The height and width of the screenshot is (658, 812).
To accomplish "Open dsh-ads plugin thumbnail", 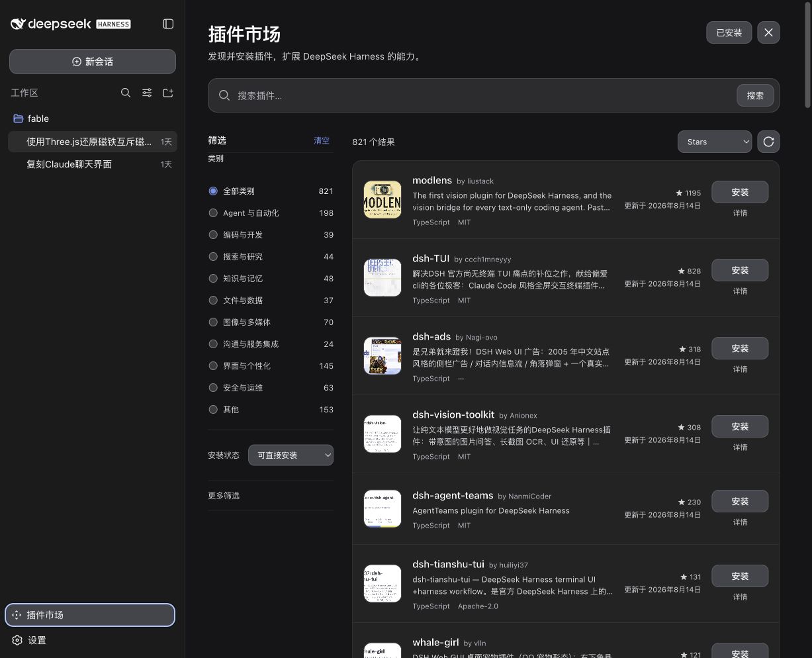I will pyautogui.click(x=383, y=355).
